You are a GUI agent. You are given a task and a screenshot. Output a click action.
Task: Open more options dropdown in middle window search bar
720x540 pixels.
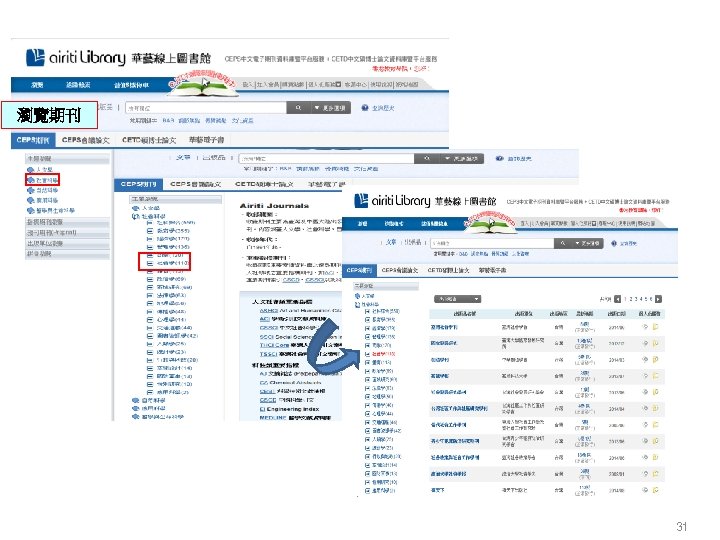click(x=461, y=158)
